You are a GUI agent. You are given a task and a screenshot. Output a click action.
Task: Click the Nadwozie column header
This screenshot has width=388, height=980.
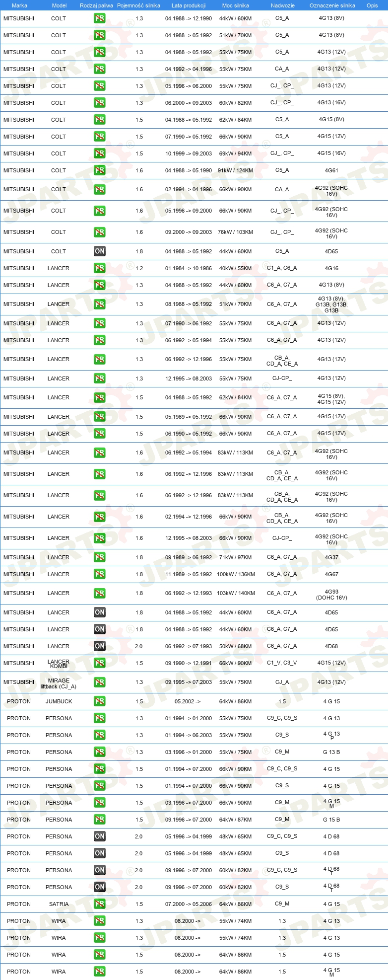click(x=282, y=5)
